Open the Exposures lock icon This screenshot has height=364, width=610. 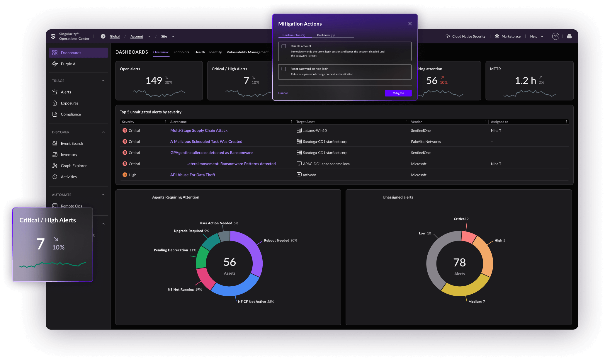(x=55, y=103)
